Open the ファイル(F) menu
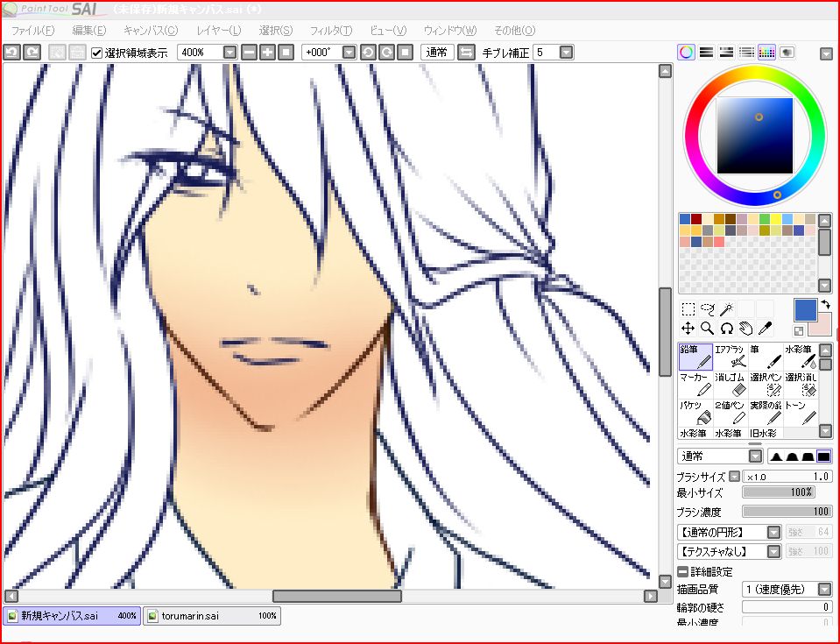Screen dimensions: 840x644 point(32,31)
